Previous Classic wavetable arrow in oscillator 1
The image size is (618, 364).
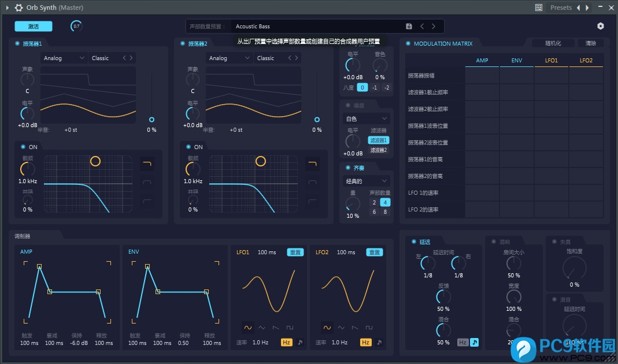click(x=124, y=58)
